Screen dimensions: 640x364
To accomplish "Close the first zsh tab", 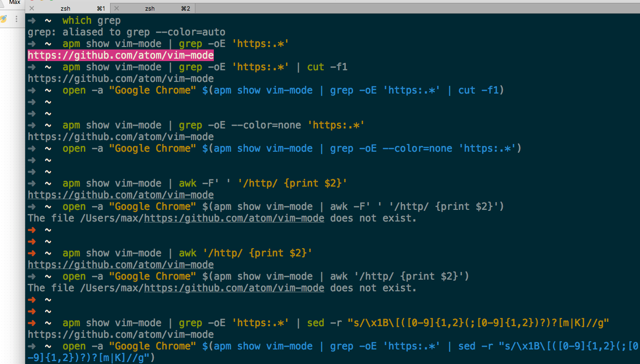I will [32, 8].
